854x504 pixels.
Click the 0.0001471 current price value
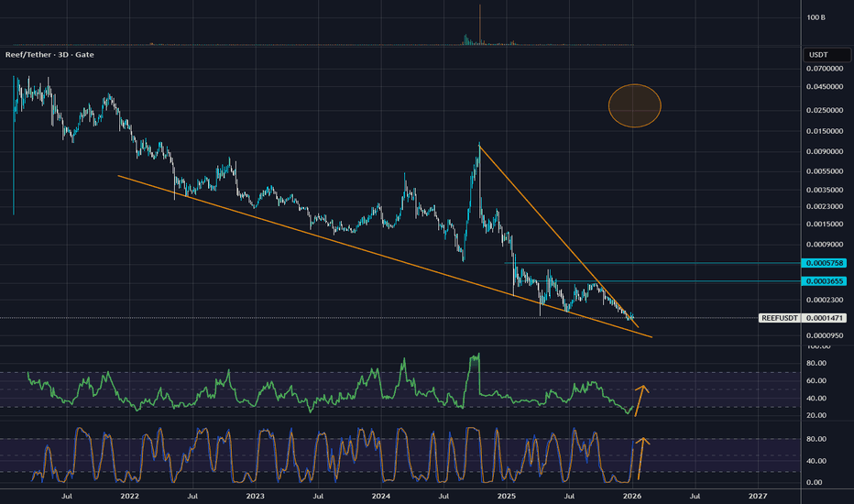click(824, 318)
